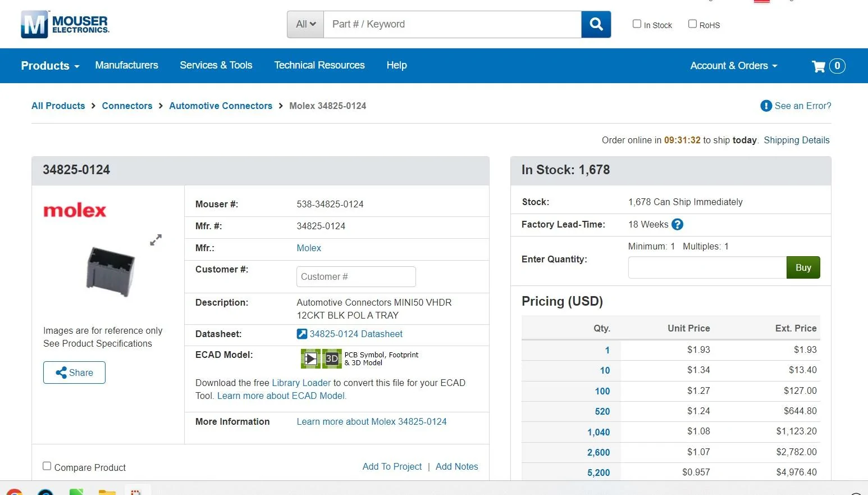
Task: Click into the Customer # input field
Action: tap(356, 276)
